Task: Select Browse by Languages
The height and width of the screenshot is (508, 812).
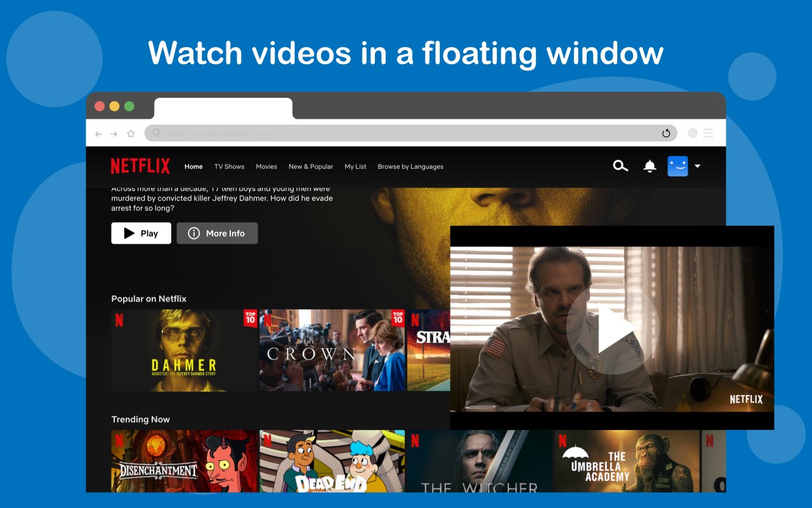Action: click(410, 166)
